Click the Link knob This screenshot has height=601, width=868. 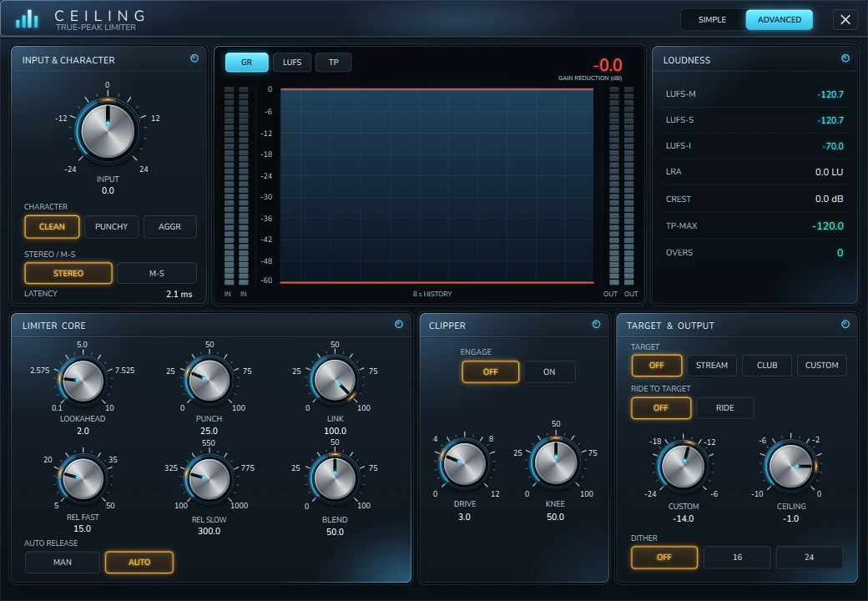click(335, 381)
